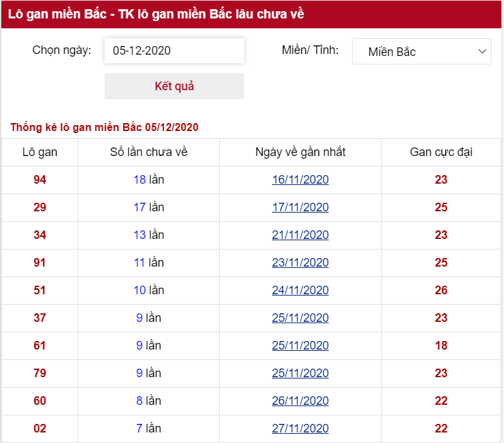Select lô gan number 79
This screenshot has width=504, height=443.
[40, 373]
